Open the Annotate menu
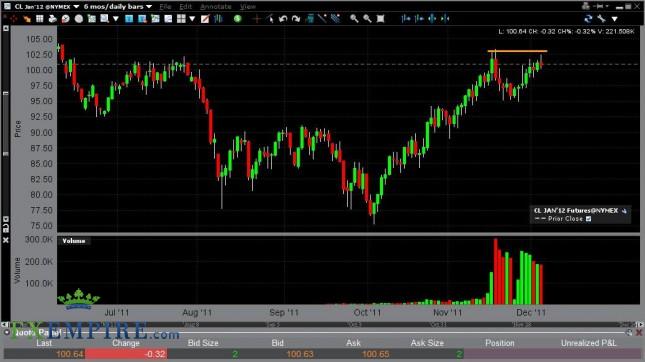 point(216,7)
